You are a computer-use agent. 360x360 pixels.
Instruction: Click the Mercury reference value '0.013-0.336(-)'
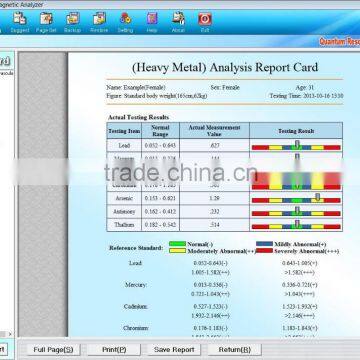coord(211,285)
